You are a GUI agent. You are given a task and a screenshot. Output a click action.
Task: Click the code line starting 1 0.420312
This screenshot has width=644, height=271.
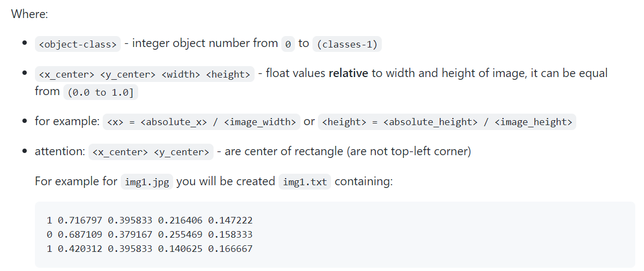pyautogui.click(x=150, y=249)
